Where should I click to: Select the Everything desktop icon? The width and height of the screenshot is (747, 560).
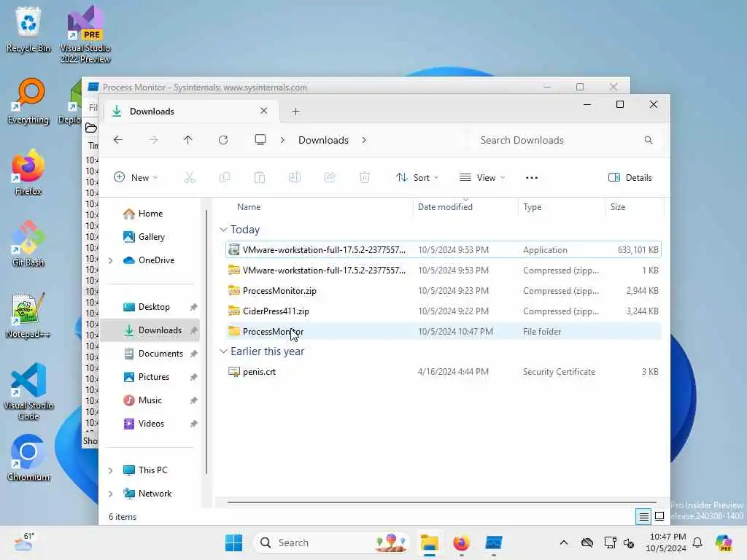click(28, 101)
